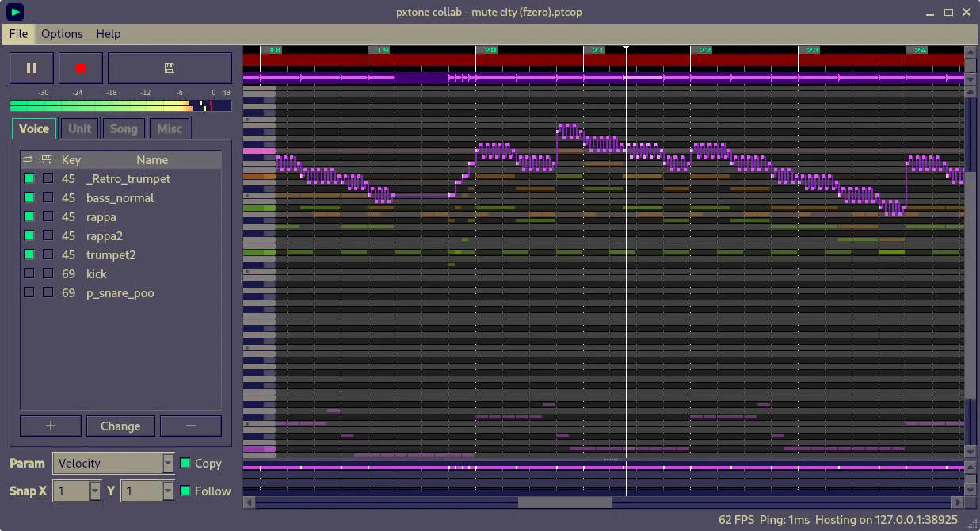Switch to the Unit tab
The width and height of the screenshot is (980, 531).
(x=80, y=128)
